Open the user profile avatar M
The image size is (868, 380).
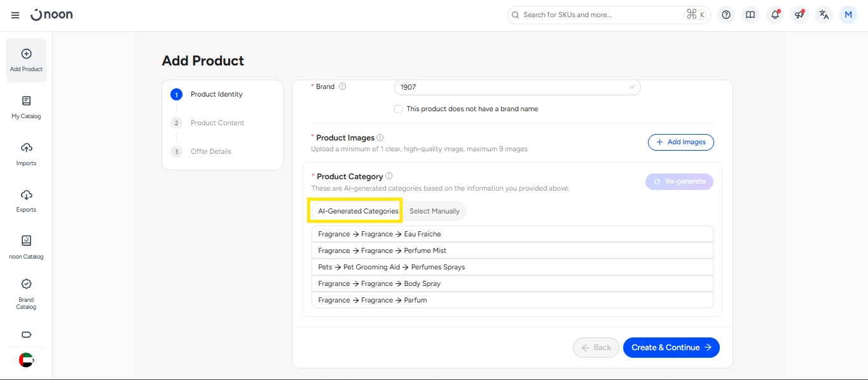pyautogui.click(x=848, y=15)
